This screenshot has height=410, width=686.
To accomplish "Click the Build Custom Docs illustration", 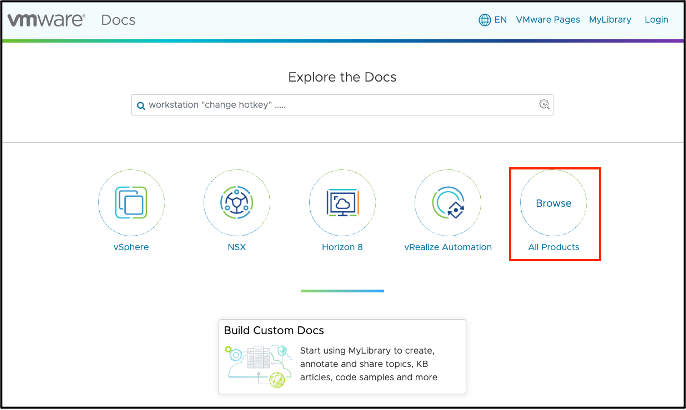I will (259, 366).
